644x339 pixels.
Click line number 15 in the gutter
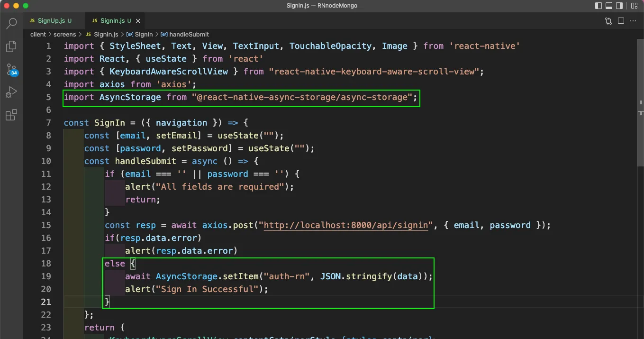point(46,225)
